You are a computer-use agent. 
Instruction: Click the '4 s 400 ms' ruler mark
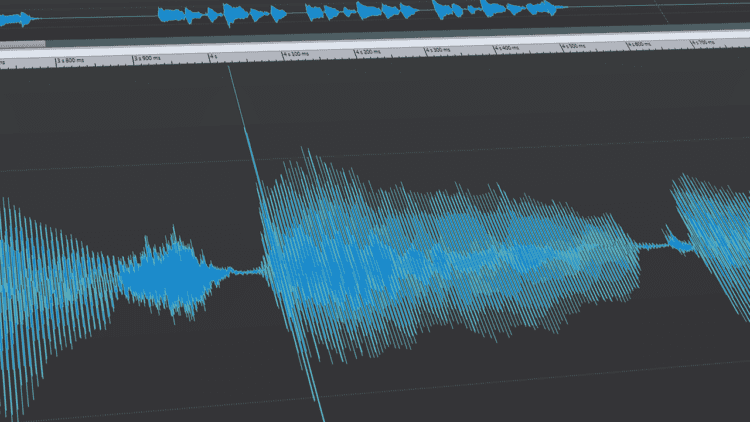[x=507, y=48]
